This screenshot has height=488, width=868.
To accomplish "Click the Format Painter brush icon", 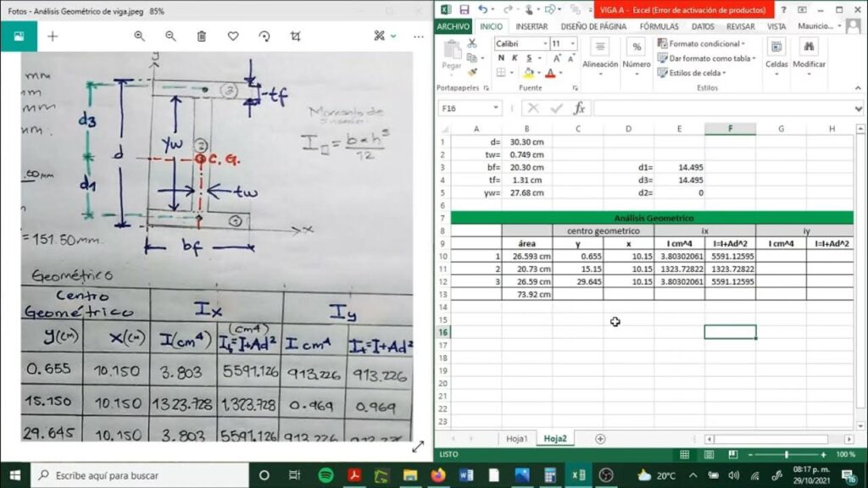I will coord(473,74).
